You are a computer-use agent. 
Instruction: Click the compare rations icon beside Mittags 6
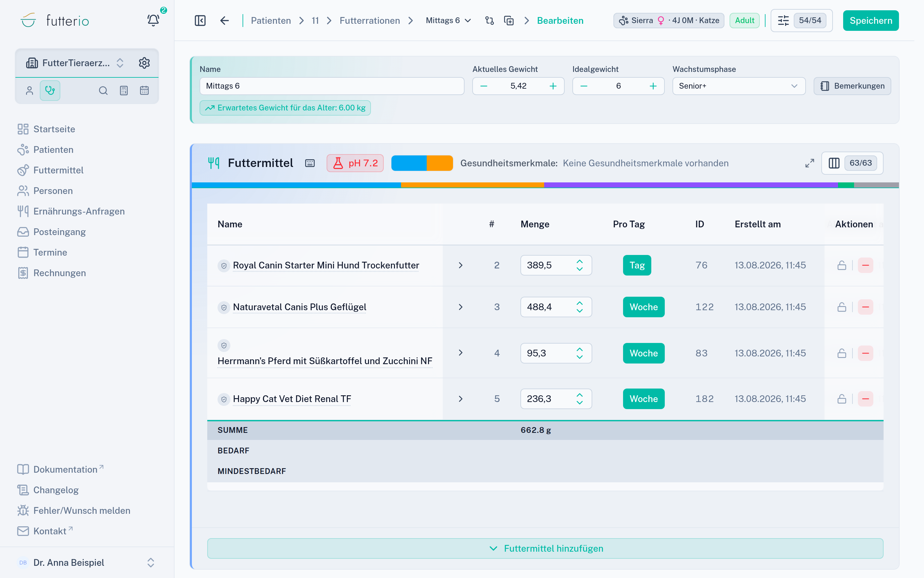(x=490, y=21)
